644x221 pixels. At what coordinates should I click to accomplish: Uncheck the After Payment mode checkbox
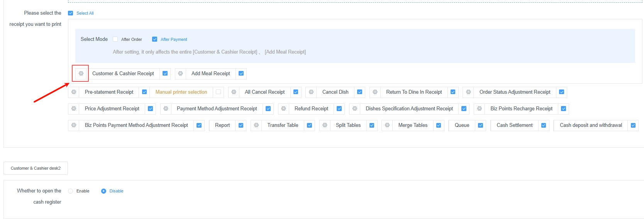click(155, 39)
